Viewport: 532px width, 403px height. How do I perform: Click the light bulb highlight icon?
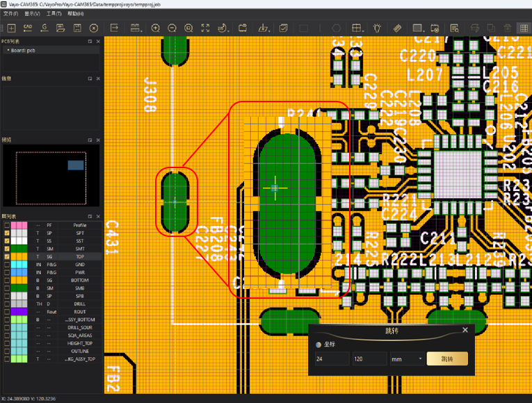pyautogui.click(x=377, y=28)
